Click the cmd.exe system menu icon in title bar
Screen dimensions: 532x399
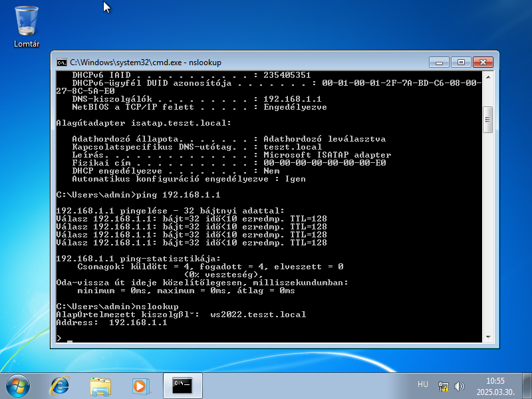click(61, 63)
